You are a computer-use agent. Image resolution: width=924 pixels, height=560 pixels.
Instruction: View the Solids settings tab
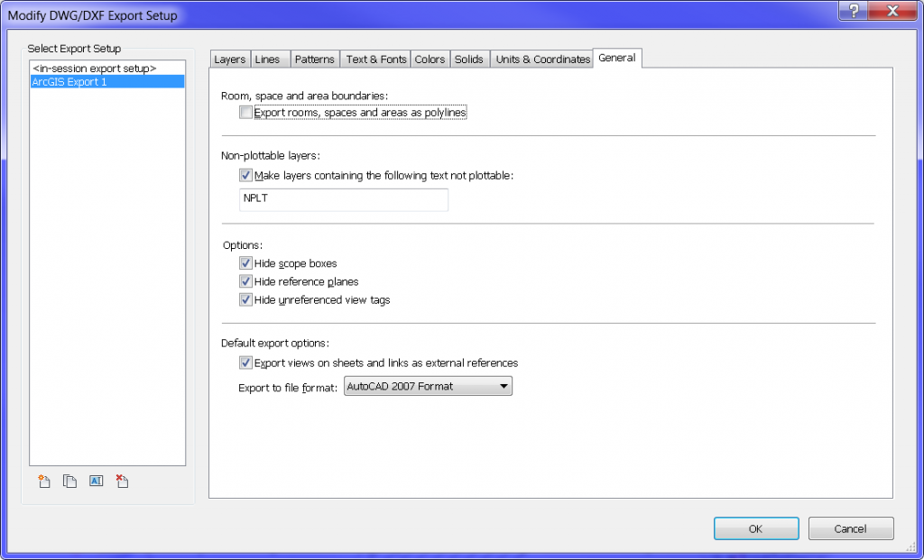pos(469,58)
